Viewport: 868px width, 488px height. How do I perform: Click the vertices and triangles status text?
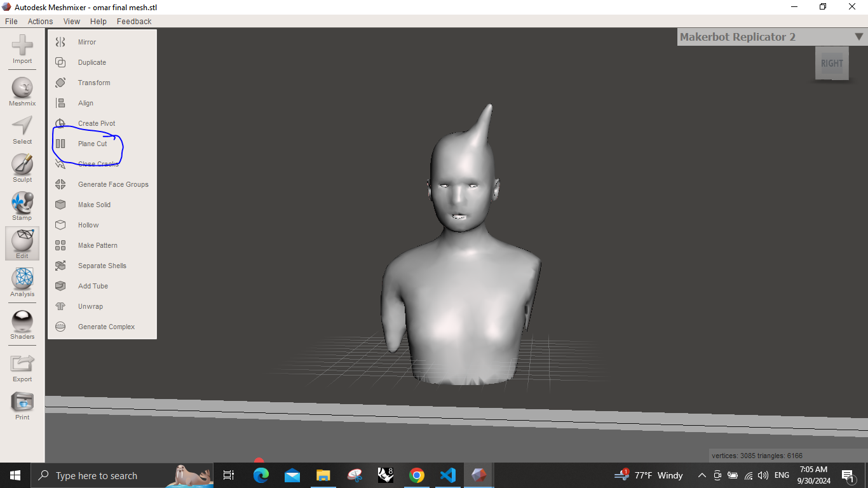tap(757, 456)
